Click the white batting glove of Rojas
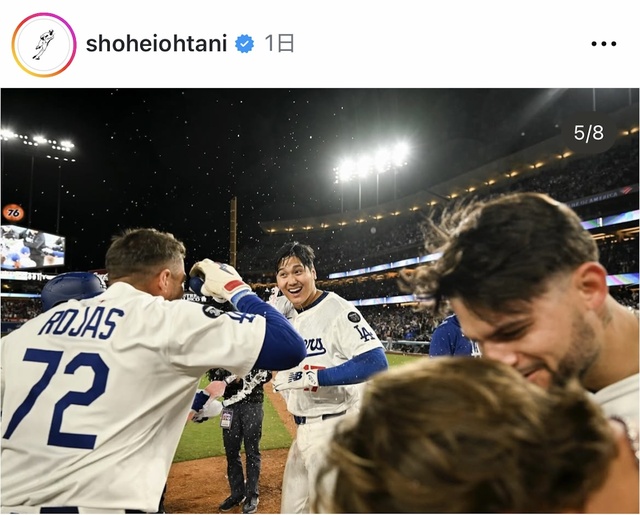 pos(218,279)
